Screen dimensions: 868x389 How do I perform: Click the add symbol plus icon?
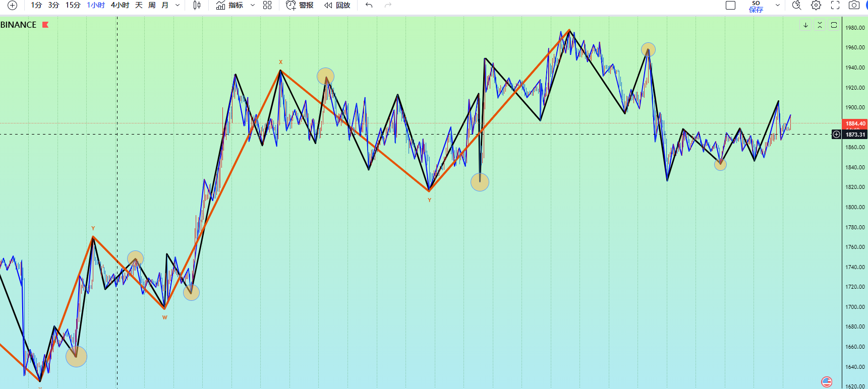(12, 6)
